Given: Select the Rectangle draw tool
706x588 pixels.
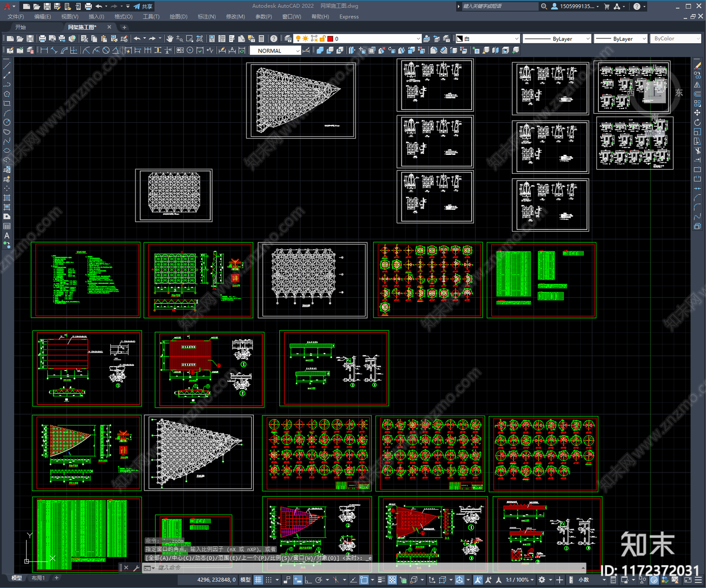Looking at the screenshot, I should [7, 103].
